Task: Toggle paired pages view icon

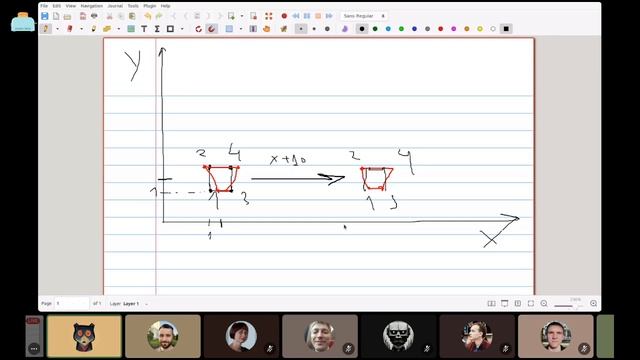Action: (x=491, y=304)
